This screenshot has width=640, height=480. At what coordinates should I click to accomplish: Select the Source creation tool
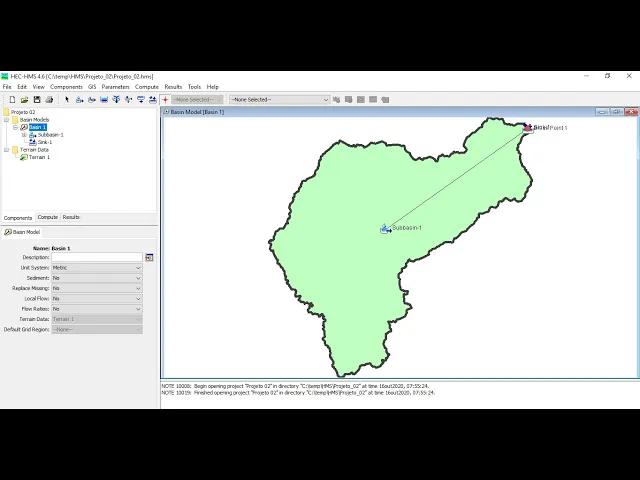[x=141, y=100]
